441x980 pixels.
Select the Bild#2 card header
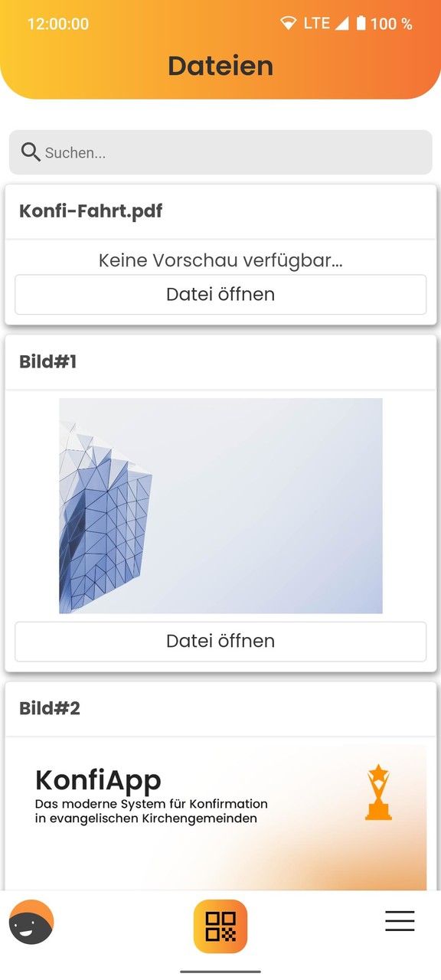coord(220,709)
